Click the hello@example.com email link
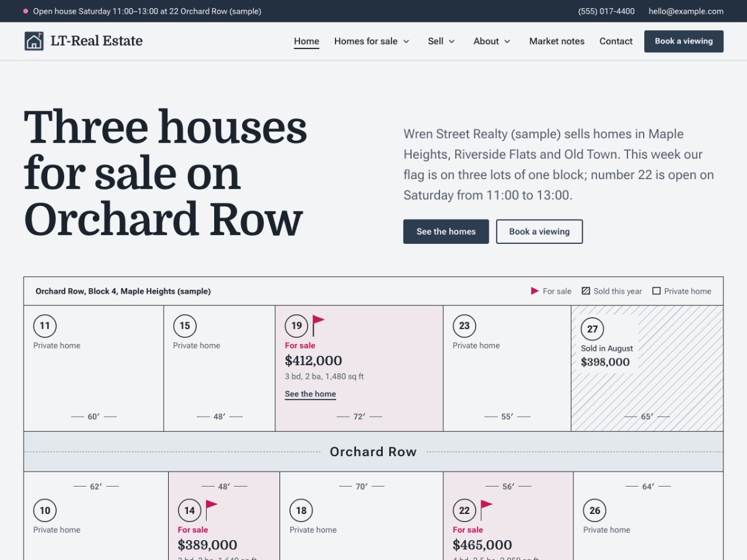This screenshot has height=560, width=747. click(x=686, y=11)
